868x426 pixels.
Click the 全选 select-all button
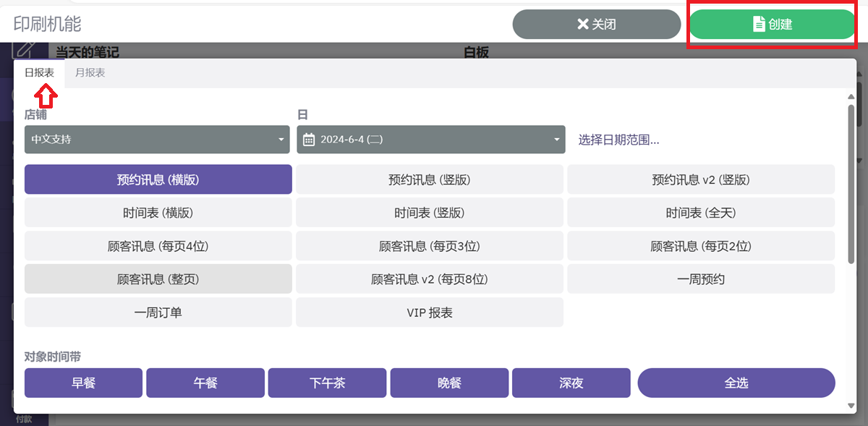pos(736,383)
